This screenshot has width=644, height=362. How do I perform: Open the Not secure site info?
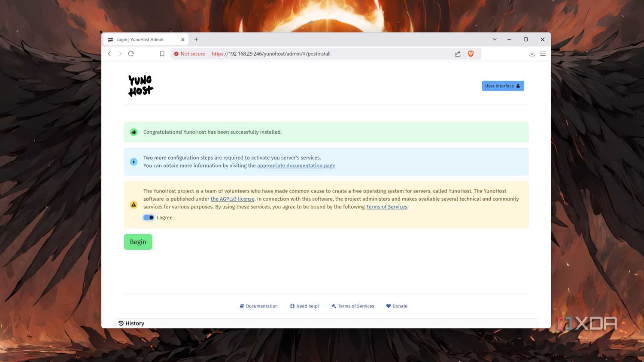coord(189,54)
